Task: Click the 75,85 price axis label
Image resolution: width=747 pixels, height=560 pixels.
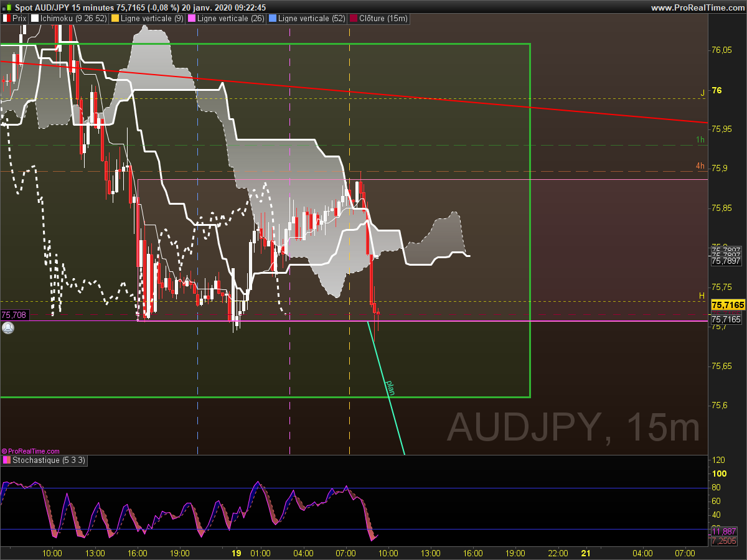Action: (x=721, y=208)
